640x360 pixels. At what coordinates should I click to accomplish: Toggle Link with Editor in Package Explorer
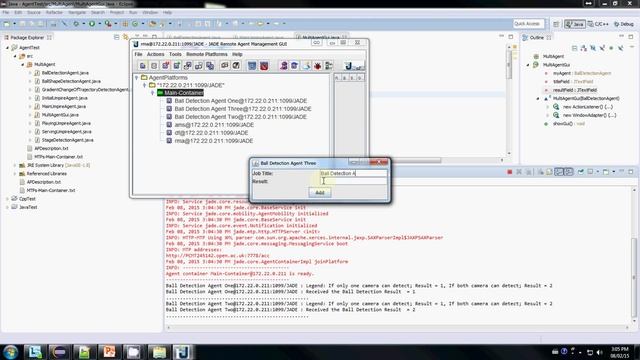click(x=126, y=37)
